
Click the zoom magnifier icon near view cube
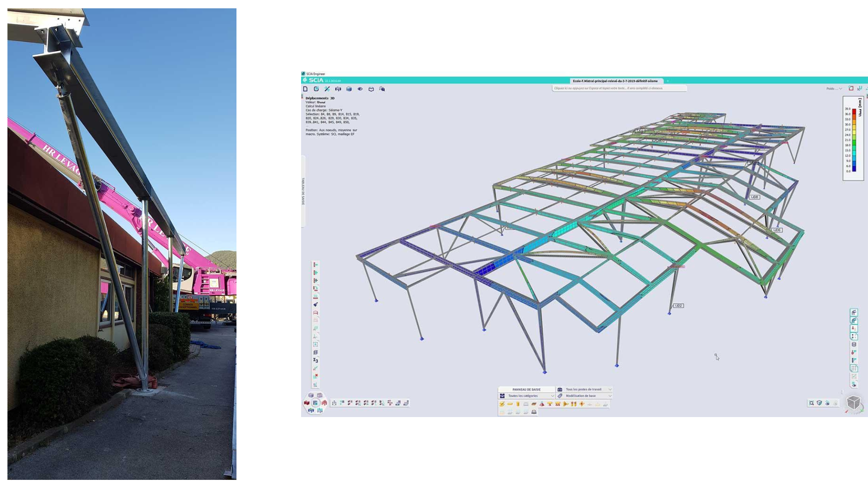tap(811, 403)
